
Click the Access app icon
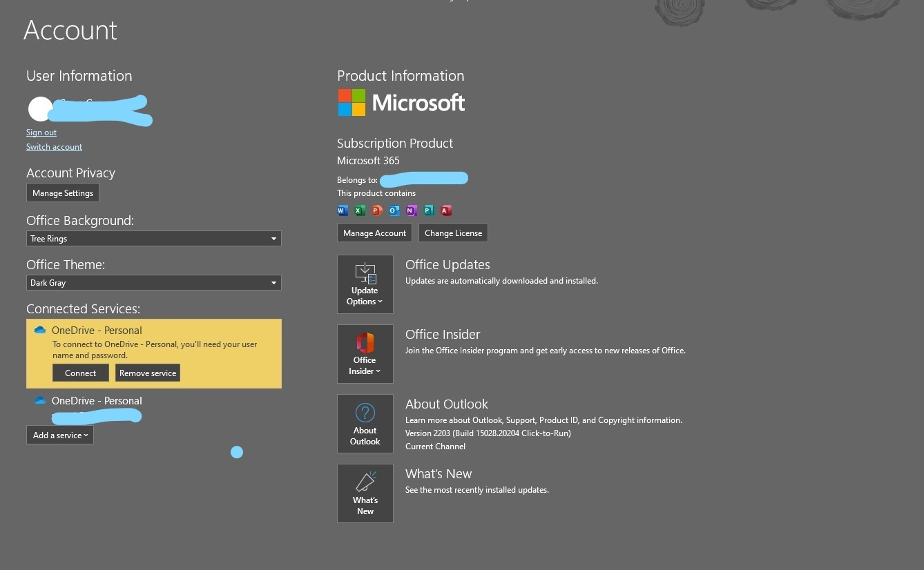tap(446, 210)
